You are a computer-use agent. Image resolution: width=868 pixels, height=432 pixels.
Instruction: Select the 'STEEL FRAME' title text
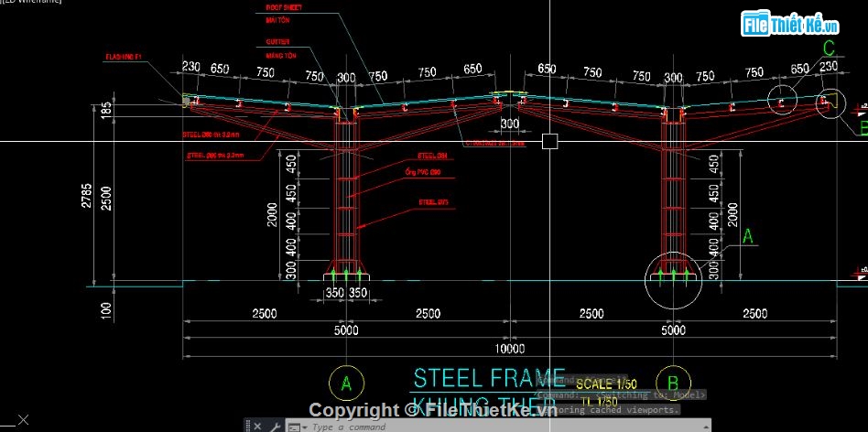pyautogui.click(x=489, y=378)
